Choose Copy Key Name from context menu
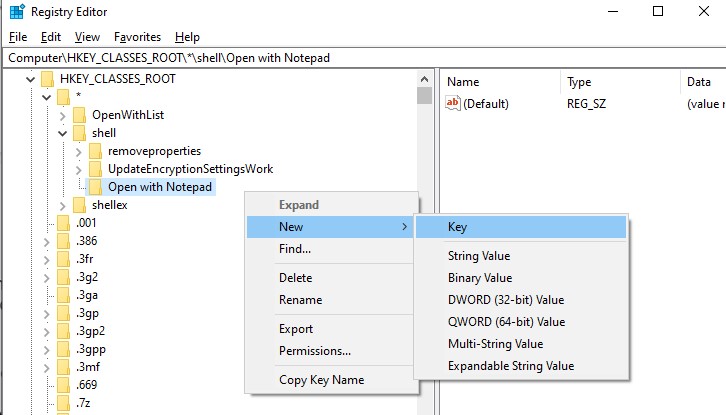726x415 pixels. pos(321,380)
